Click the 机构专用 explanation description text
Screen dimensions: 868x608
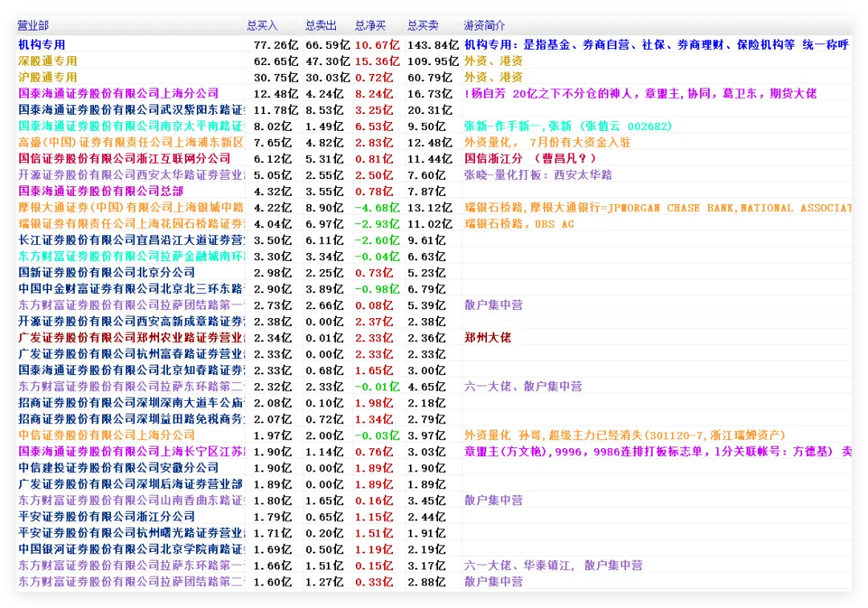pos(657,45)
